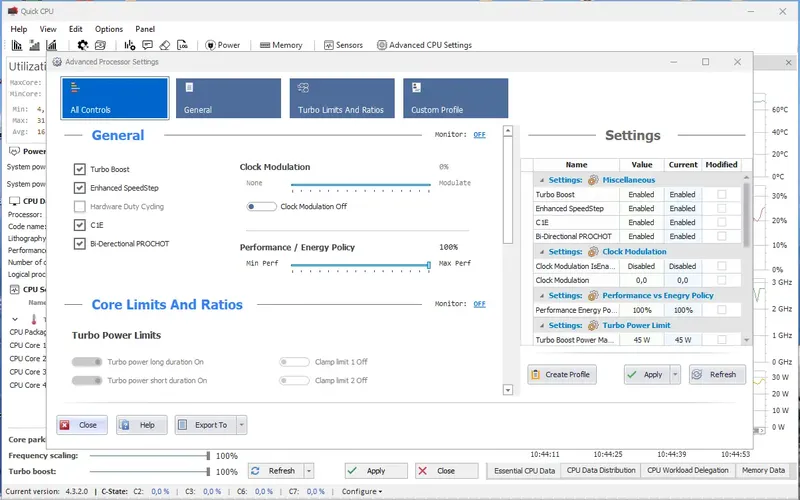Screen dimensions: 800x500
Task: Click the speech bubble toolbar icon
Action: [x=147, y=45]
